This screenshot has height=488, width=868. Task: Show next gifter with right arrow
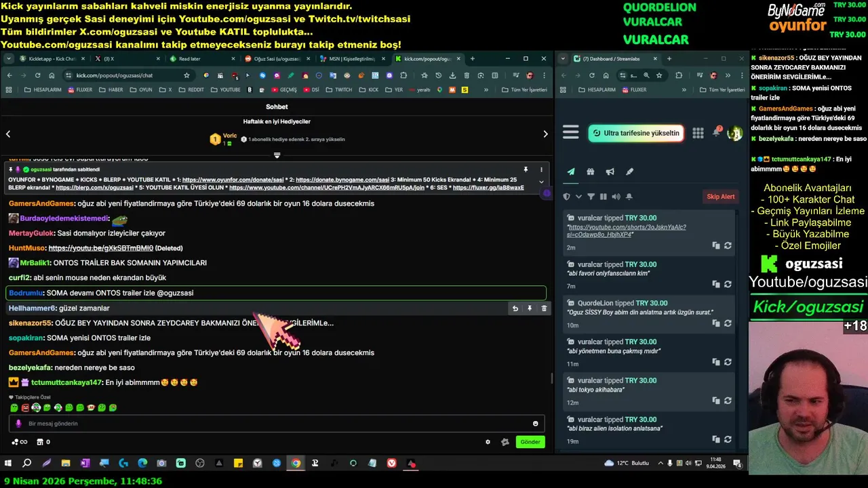click(x=545, y=134)
